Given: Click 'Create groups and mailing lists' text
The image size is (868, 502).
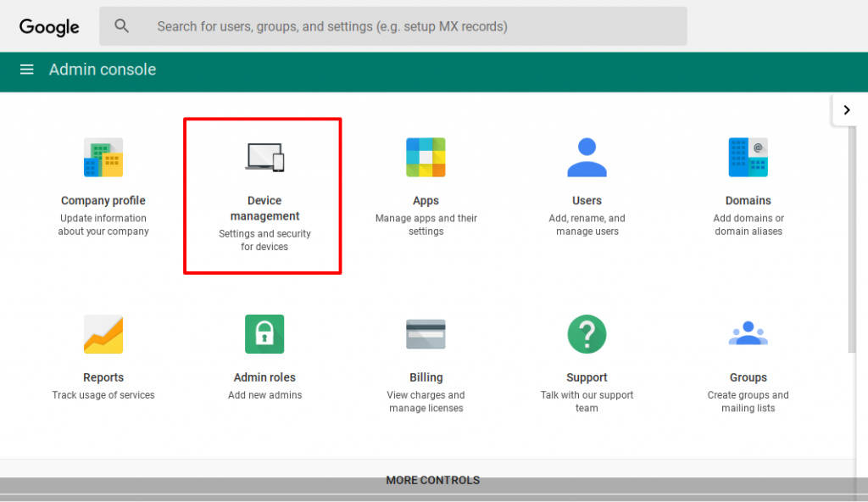Looking at the screenshot, I should (748, 402).
